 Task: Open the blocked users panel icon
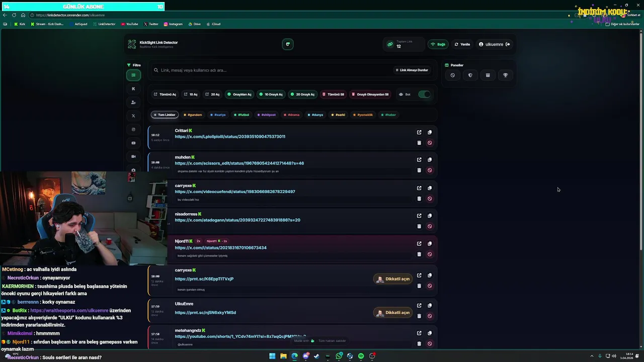[452, 75]
